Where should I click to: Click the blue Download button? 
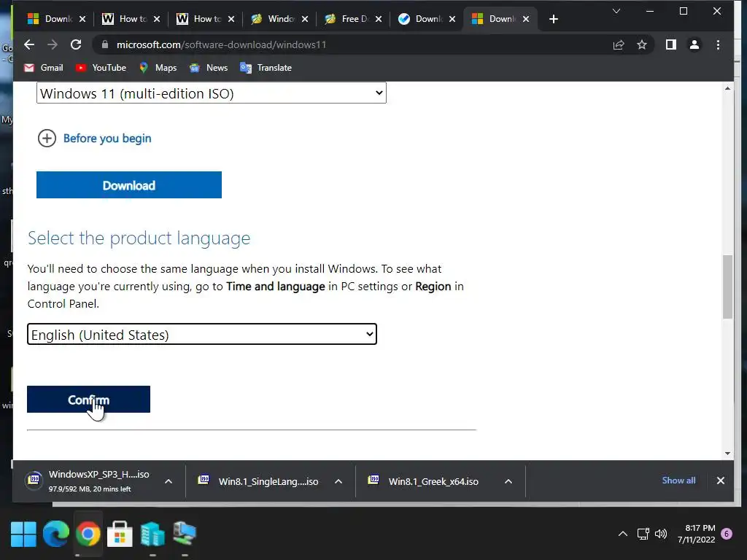[129, 185]
